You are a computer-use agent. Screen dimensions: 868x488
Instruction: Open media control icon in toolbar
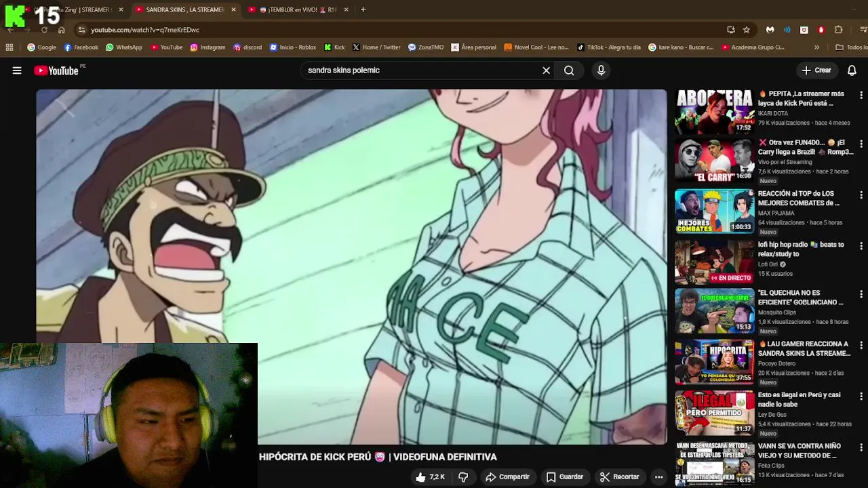(x=863, y=30)
